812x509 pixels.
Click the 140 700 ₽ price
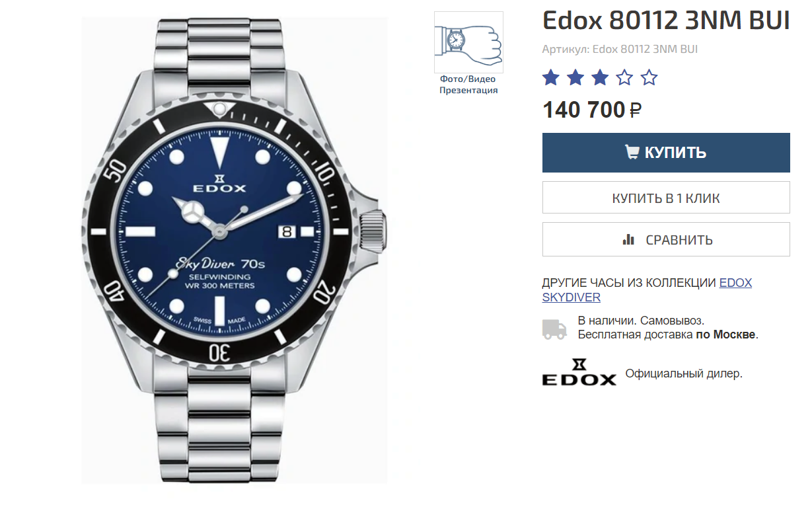pos(592,110)
